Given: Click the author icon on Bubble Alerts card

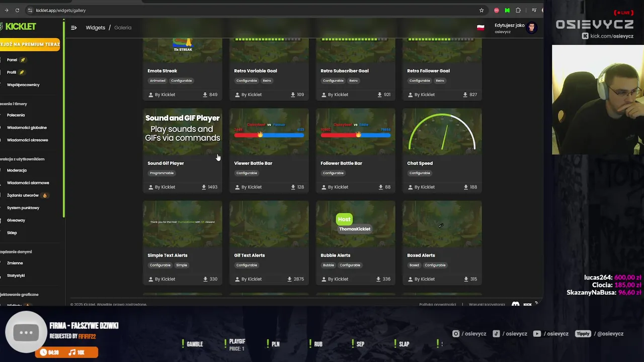Looking at the screenshot, I should [324, 279].
